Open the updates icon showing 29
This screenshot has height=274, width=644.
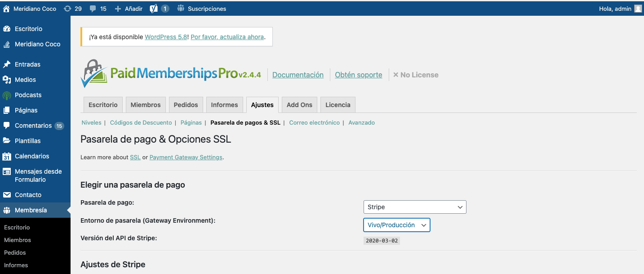coord(67,9)
